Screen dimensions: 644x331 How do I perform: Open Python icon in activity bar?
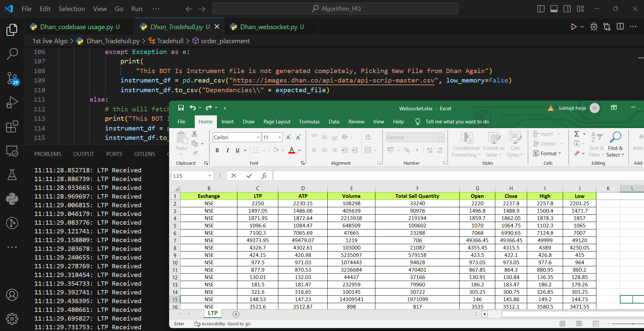coord(12,199)
